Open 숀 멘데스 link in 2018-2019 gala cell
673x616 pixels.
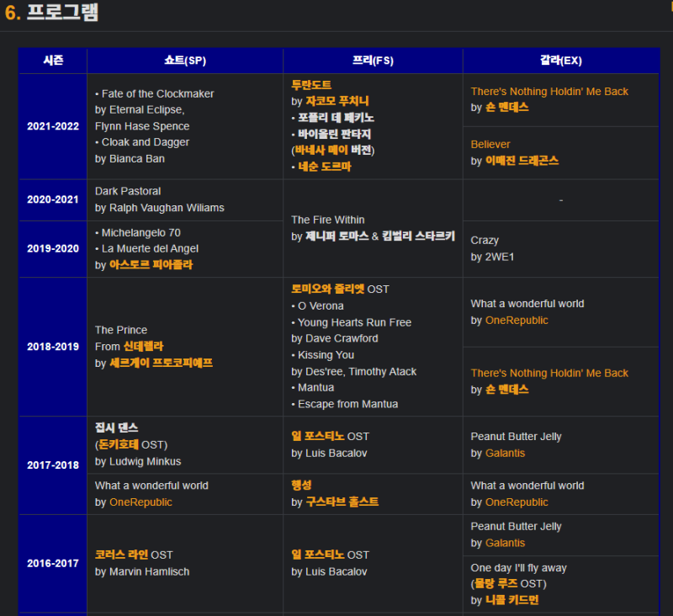507,390
